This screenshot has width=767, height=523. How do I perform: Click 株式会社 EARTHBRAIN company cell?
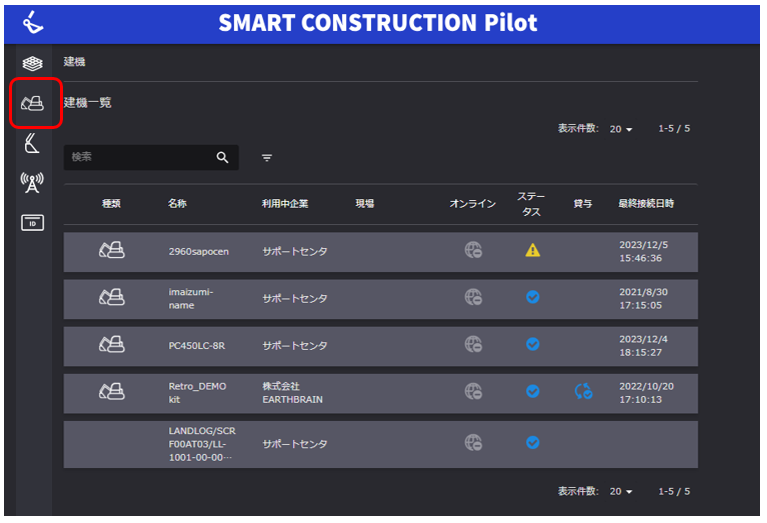pos(293,393)
